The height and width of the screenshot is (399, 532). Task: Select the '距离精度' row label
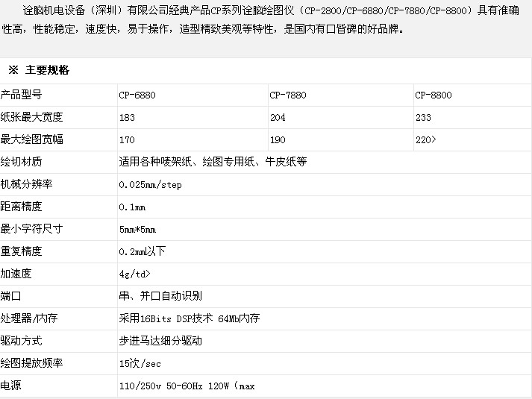[x=21, y=207]
